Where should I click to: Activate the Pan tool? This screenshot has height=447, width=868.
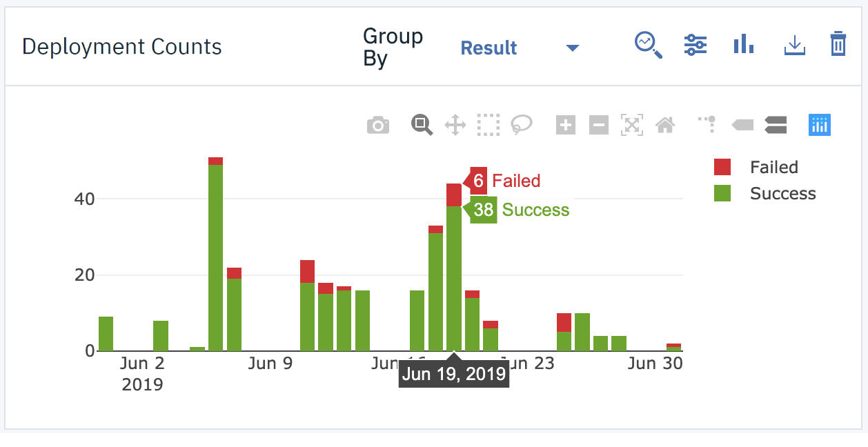click(455, 126)
